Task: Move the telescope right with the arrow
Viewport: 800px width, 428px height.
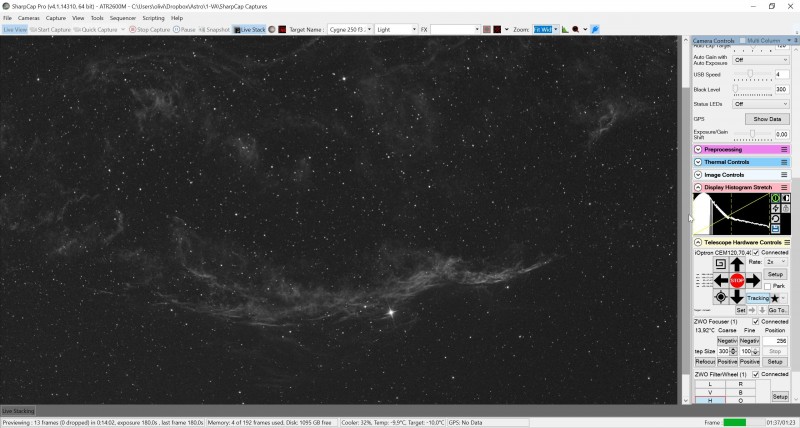Action: (x=753, y=280)
